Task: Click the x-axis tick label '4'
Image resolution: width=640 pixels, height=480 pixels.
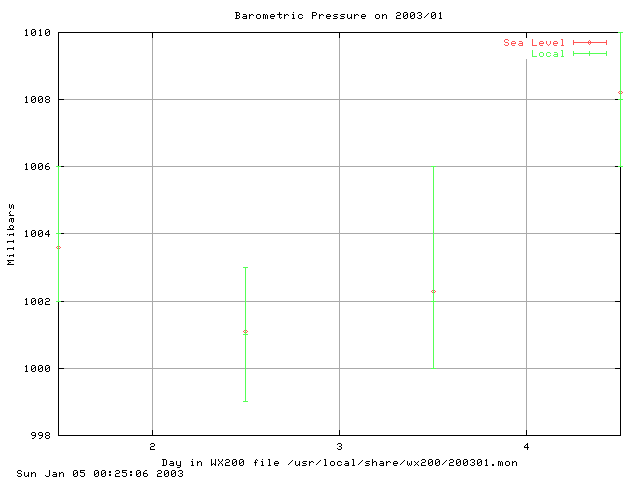Action: coord(526,447)
